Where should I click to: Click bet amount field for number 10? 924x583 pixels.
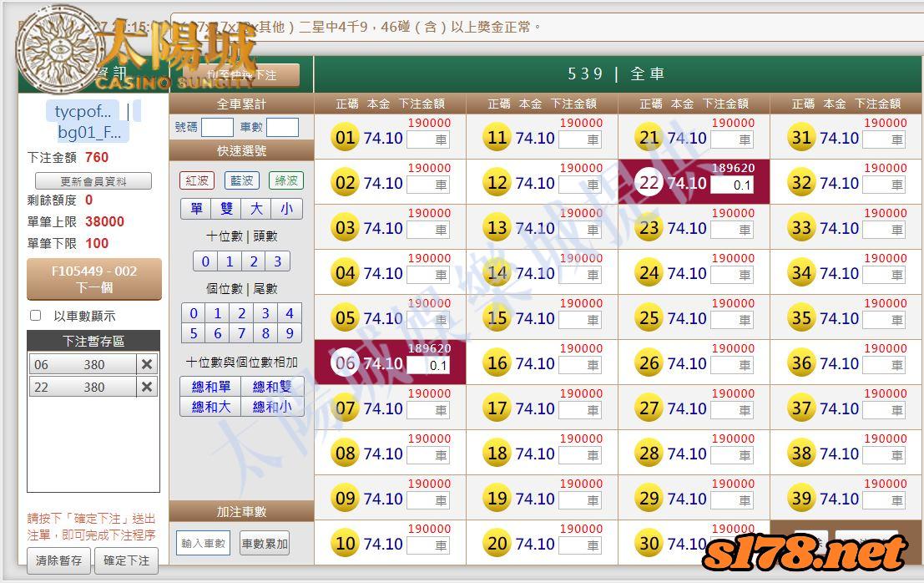[x=428, y=546]
